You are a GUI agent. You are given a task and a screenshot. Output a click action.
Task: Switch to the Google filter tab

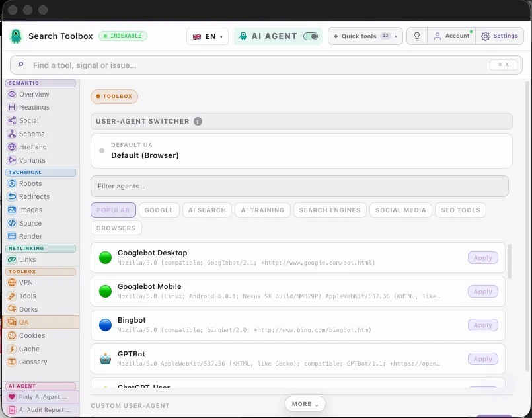[x=159, y=210]
